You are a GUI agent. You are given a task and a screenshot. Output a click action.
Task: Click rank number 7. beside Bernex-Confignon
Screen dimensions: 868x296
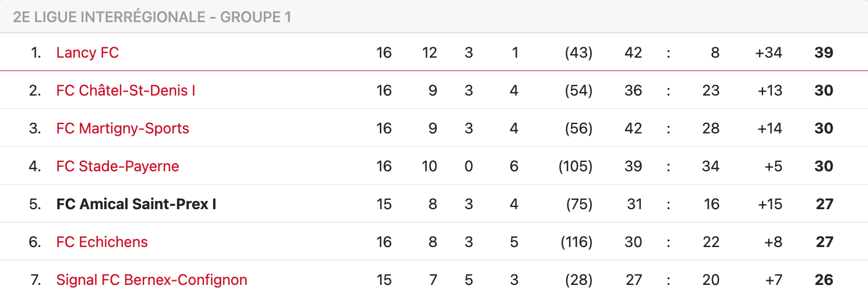tap(35, 280)
